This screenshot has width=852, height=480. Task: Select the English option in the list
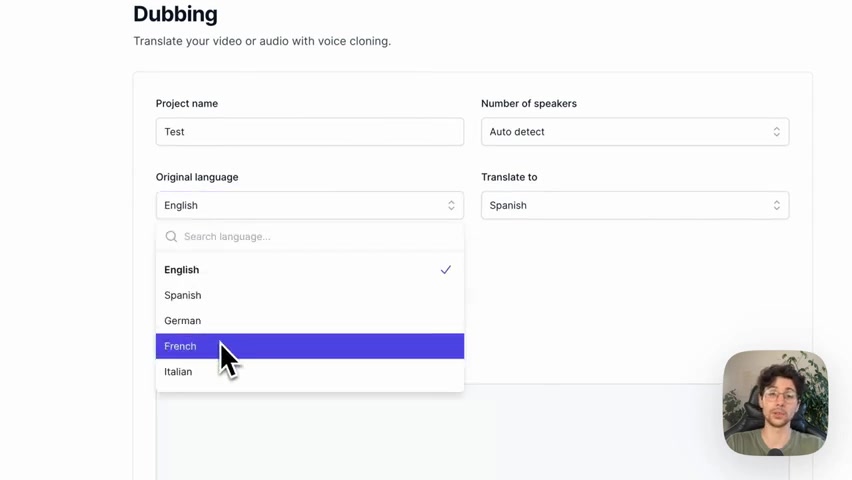pos(310,270)
